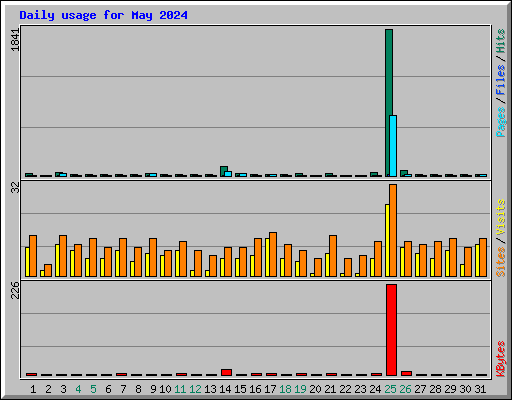Click the yellow Sites bar for day 25
Screen dimensions: 512x400
pyautogui.click(x=387, y=240)
